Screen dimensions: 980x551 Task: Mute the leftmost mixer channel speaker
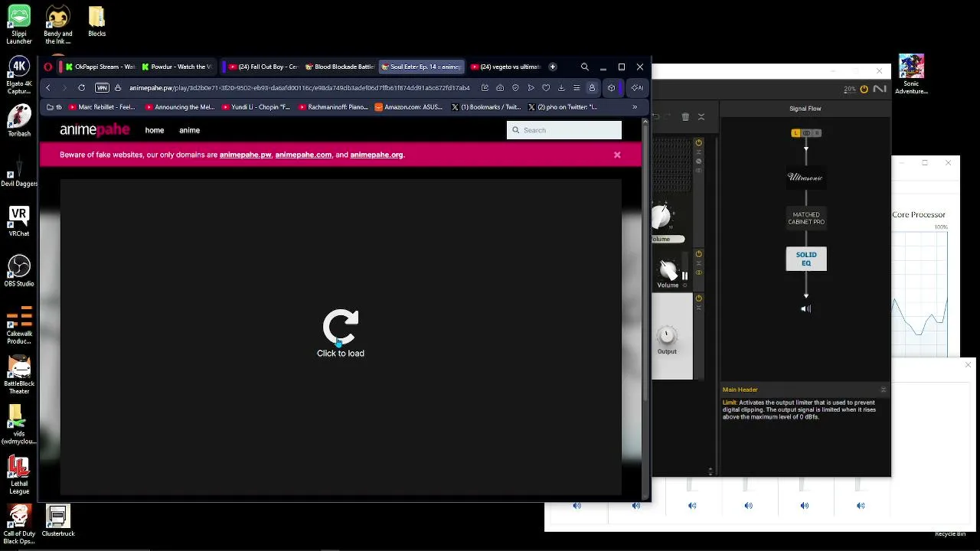point(577,506)
